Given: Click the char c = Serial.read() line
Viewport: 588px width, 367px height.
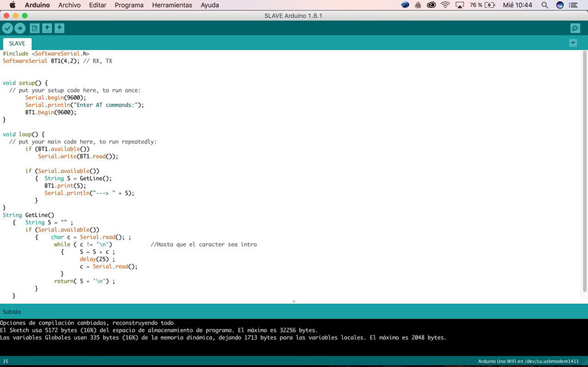Looking at the screenshot, I should 91,237.
